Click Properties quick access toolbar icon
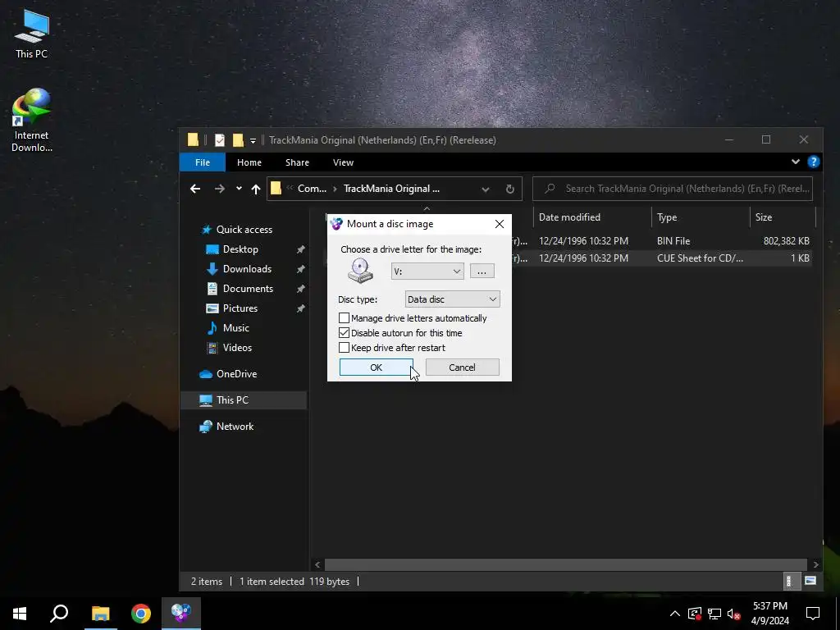This screenshot has height=630, width=840. (220, 140)
